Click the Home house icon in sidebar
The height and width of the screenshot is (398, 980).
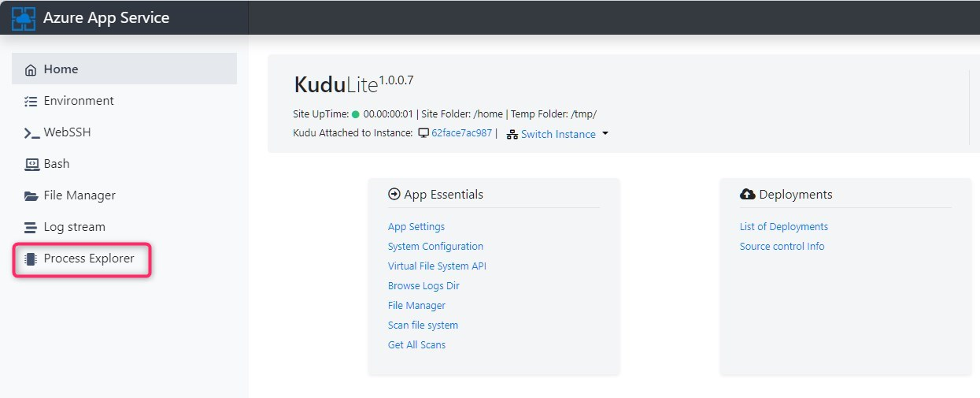point(31,69)
